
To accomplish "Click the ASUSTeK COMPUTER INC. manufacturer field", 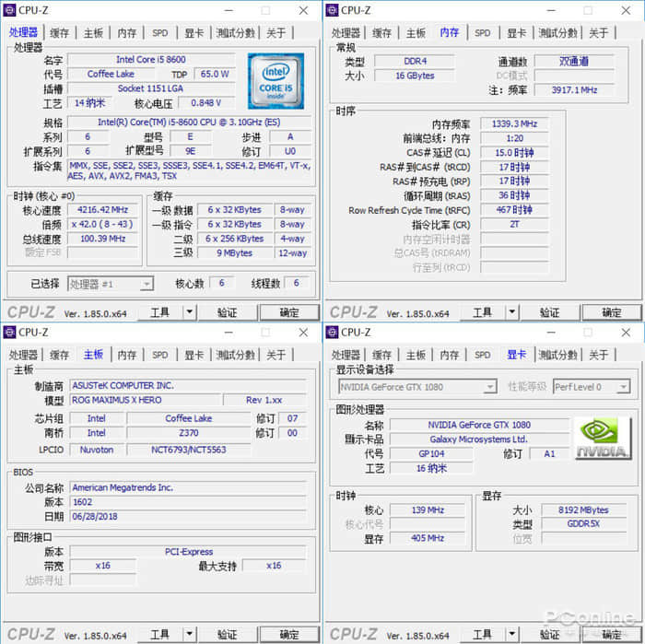I will click(188, 386).
